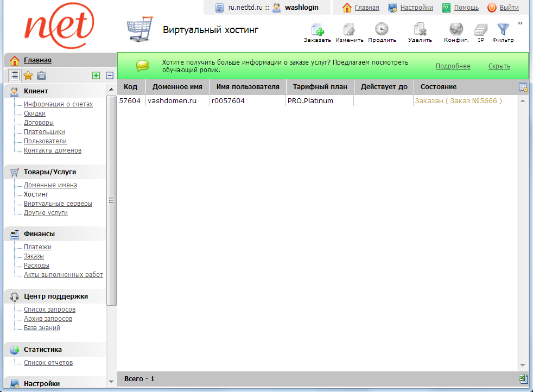Image resolution: width=533 pixels, height=392 pixels.
Task: Select the vashdomen.ru table row
Action: tap(317, 100)
